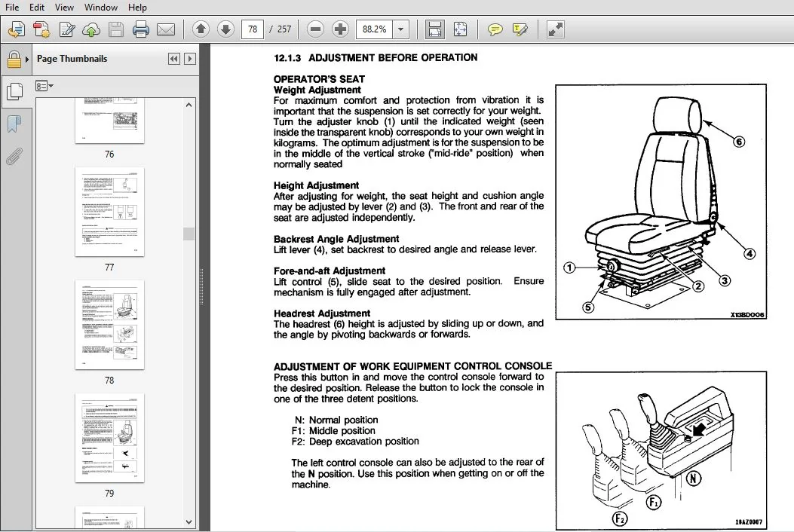Go to previous page with up arrow

(201, 29)
